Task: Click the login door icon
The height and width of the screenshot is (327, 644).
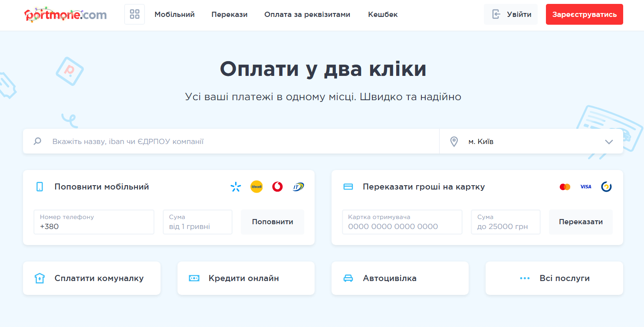Action: [496, 14]
